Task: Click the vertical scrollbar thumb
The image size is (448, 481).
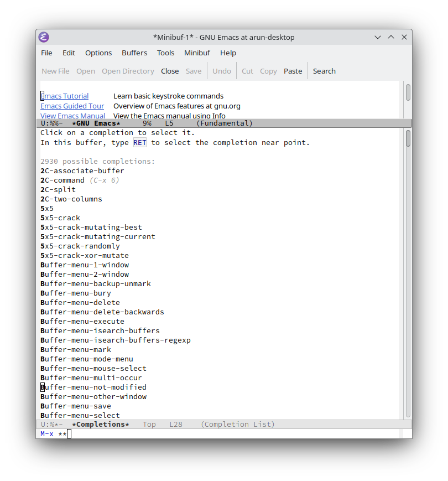Action: pyautogui.click(x=408, y=138)
